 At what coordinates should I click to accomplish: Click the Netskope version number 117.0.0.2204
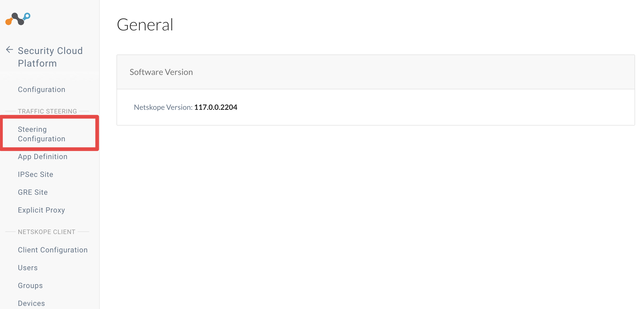coord(216,107)
